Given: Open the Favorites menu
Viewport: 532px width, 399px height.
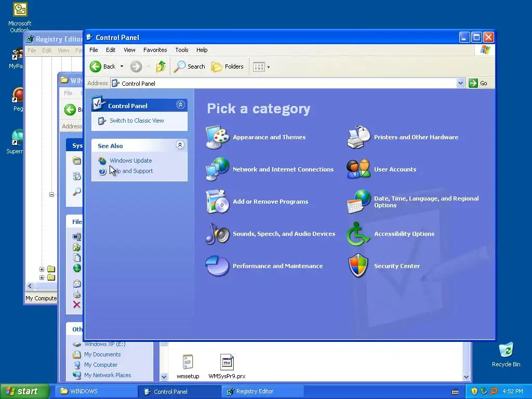Looking at the screenshot, I should [x=155, y=50].
